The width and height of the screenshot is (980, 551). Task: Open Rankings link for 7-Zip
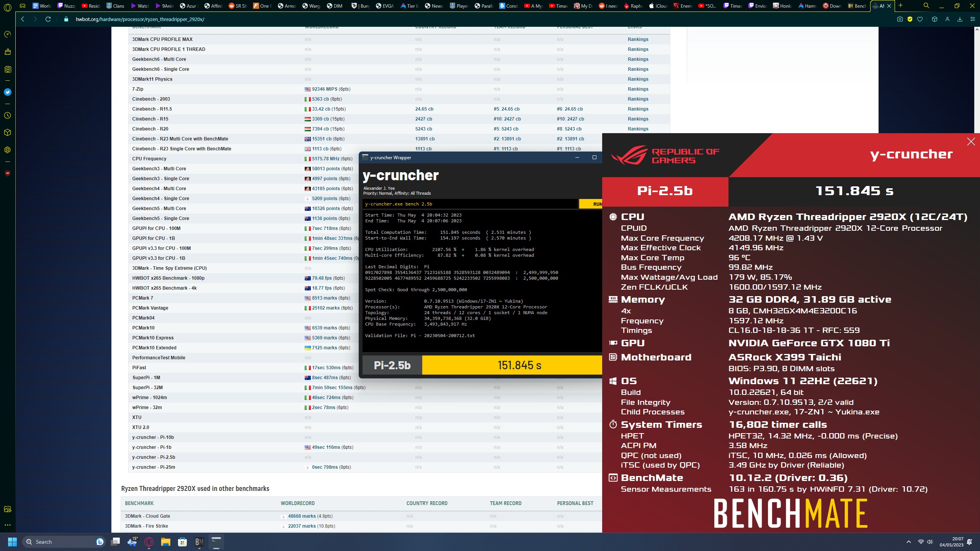click(x=638, y=89)
